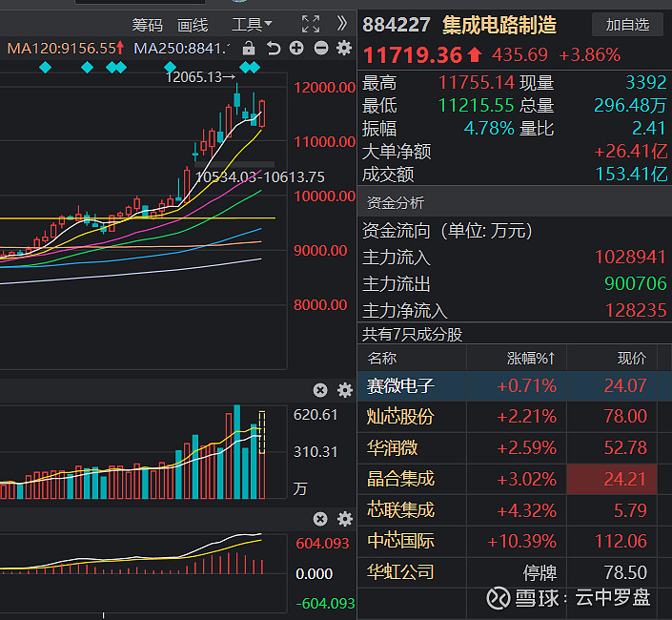The height and width of the screenshot is (620, 672).
Task: Open volume indicator panel settings gear
Action: [344, 389]
